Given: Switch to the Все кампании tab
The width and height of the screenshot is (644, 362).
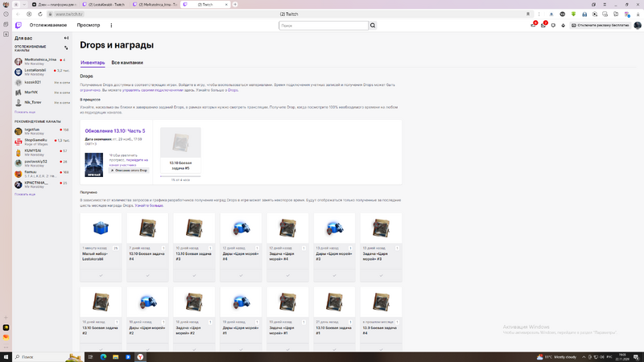Looking at the screenshot, I should (x=127, y=63).
